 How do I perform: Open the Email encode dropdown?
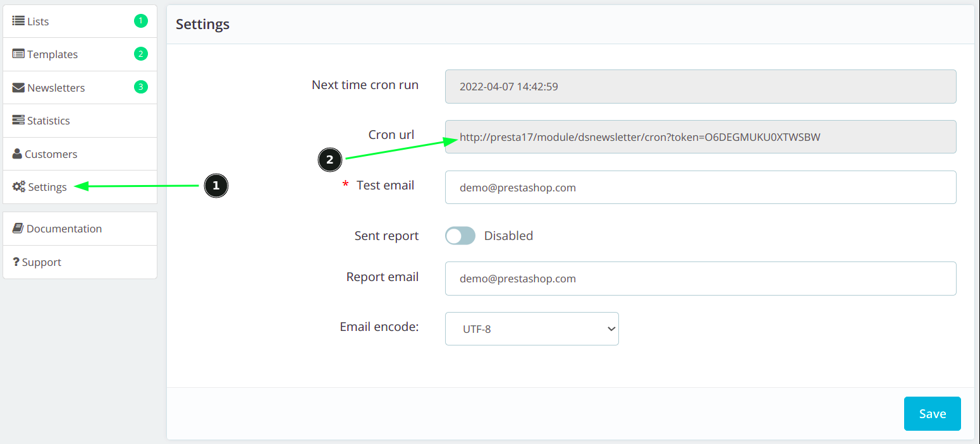[531, 329]
